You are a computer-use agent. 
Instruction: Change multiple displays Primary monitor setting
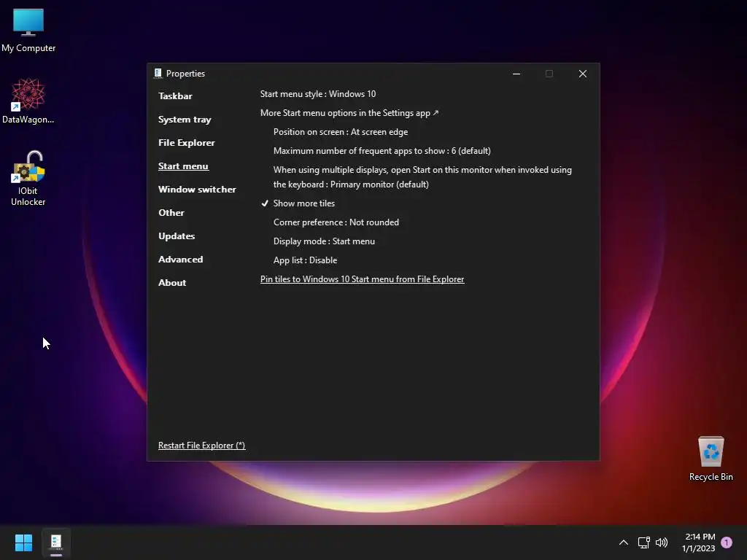422,177
